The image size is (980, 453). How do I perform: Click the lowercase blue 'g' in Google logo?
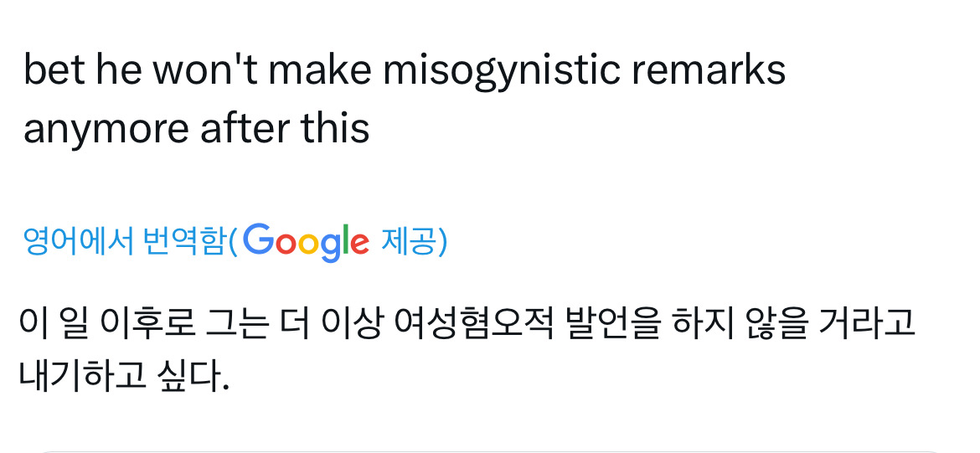tap(330, 246)
